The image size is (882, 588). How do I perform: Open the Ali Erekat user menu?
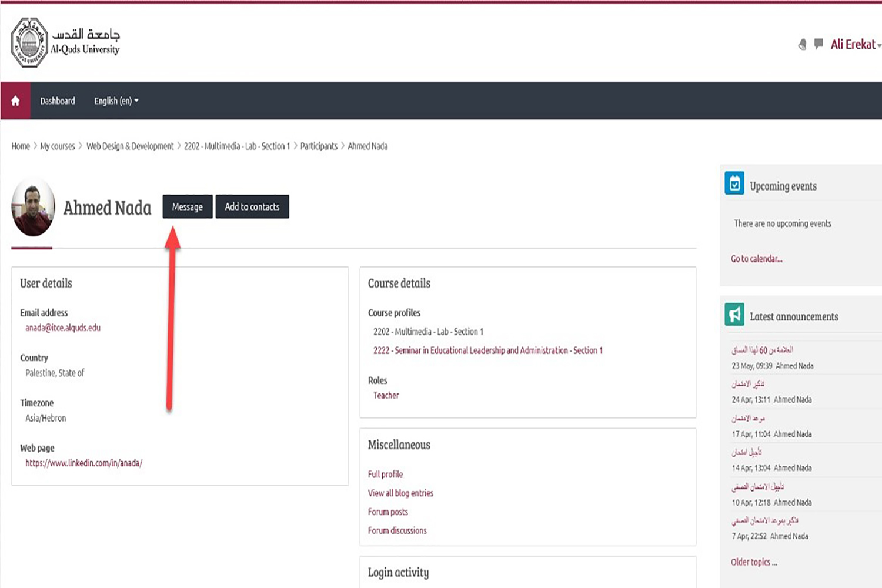coord(856,44)
